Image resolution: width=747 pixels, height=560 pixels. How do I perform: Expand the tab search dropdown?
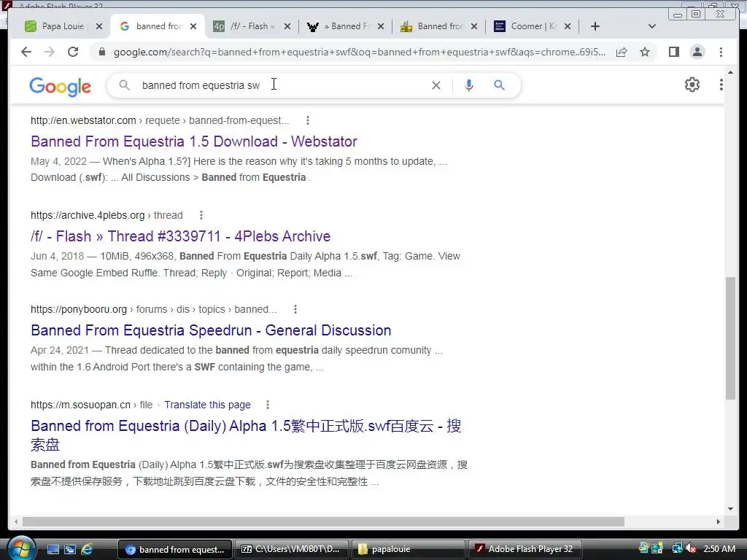(x=652, y=26)
